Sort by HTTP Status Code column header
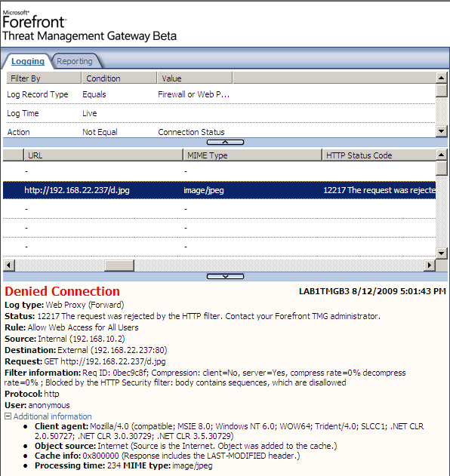Screen dimensions: 450x476 [379, 155]
